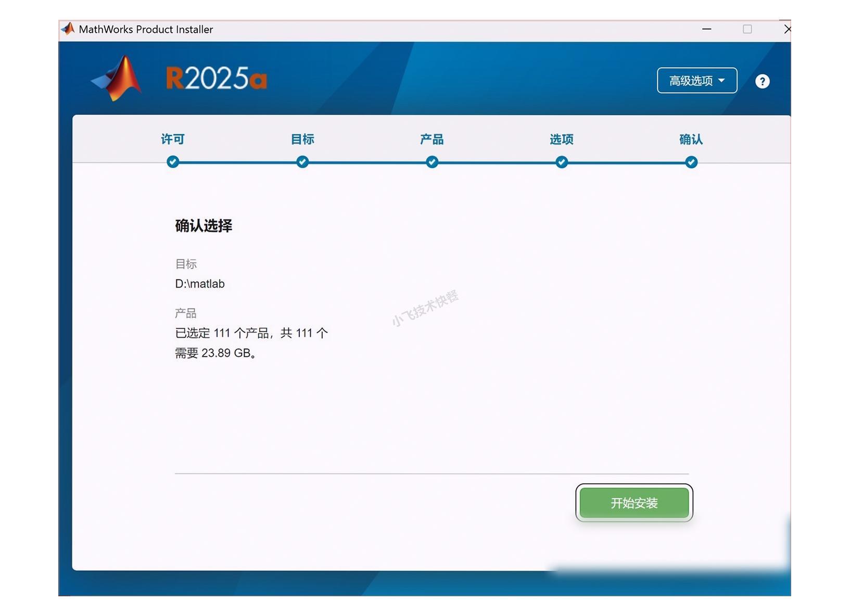
Task: Click the checkmark circle under 目标
Action: [302, 162]
